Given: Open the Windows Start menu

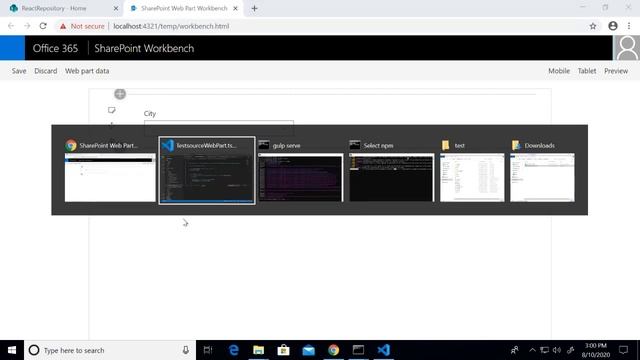Looking at the screenshot, I should [12, 350].
